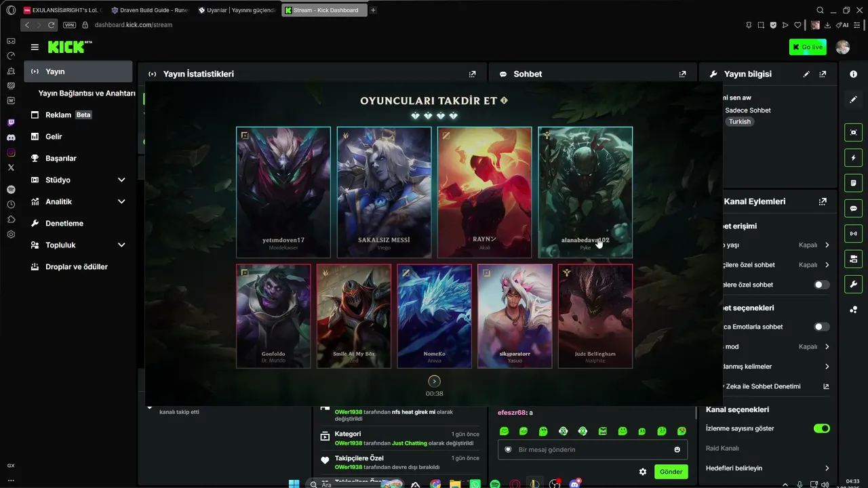The width and height of the screenshot is (868, 488).
Task: Select Yayın in the left navigation
Action: coord(78,71)
